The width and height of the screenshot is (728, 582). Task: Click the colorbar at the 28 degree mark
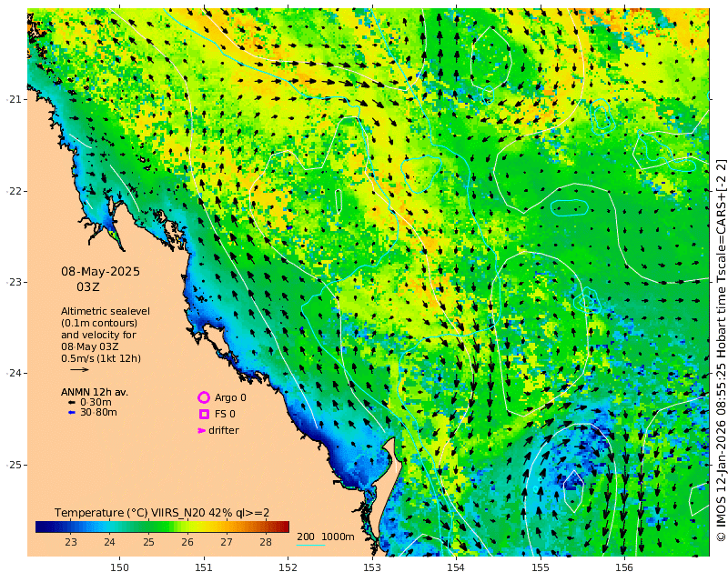pyautogui.click(x=266, y=527)
